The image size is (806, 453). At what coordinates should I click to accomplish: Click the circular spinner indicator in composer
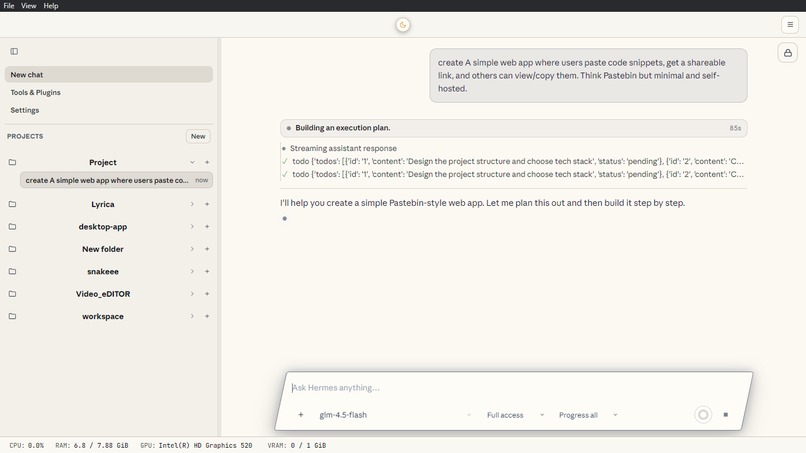[703, 415]
